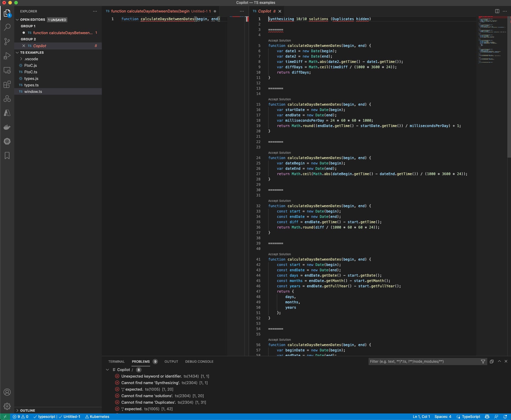Screen dimensions: 511x420
Task: Open the Azure view
Action: pyautogui.click(x=7, y=113)
